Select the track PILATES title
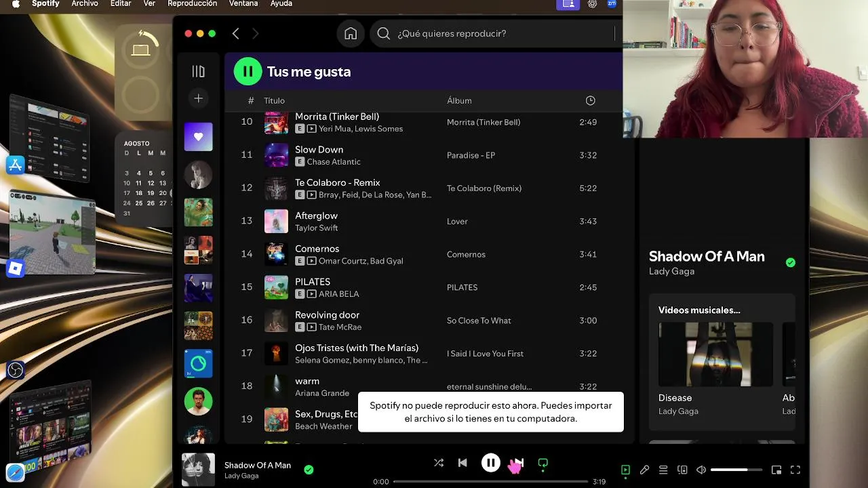The image size is (868, 488). (x=313, y=281)
